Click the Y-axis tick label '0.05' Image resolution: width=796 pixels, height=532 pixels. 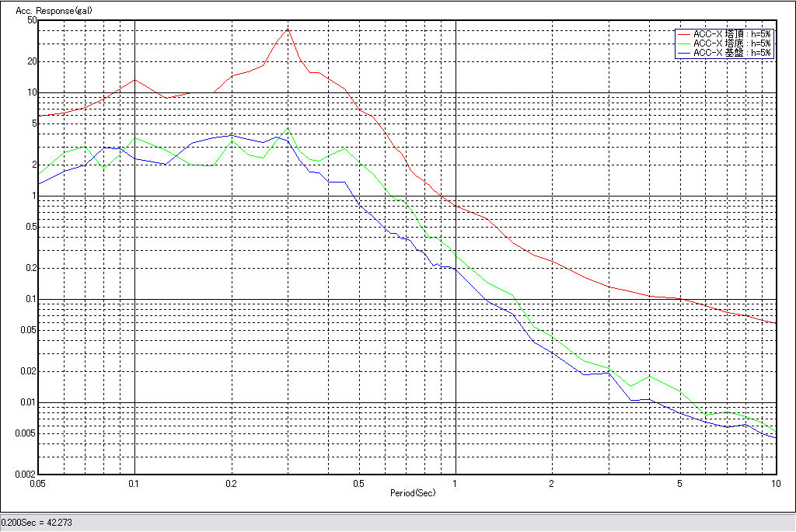[x=29, y=330]
